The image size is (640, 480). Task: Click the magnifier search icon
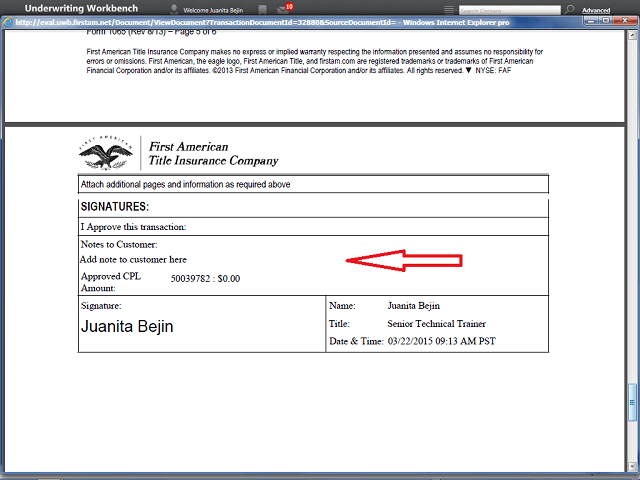pos(570,9)
